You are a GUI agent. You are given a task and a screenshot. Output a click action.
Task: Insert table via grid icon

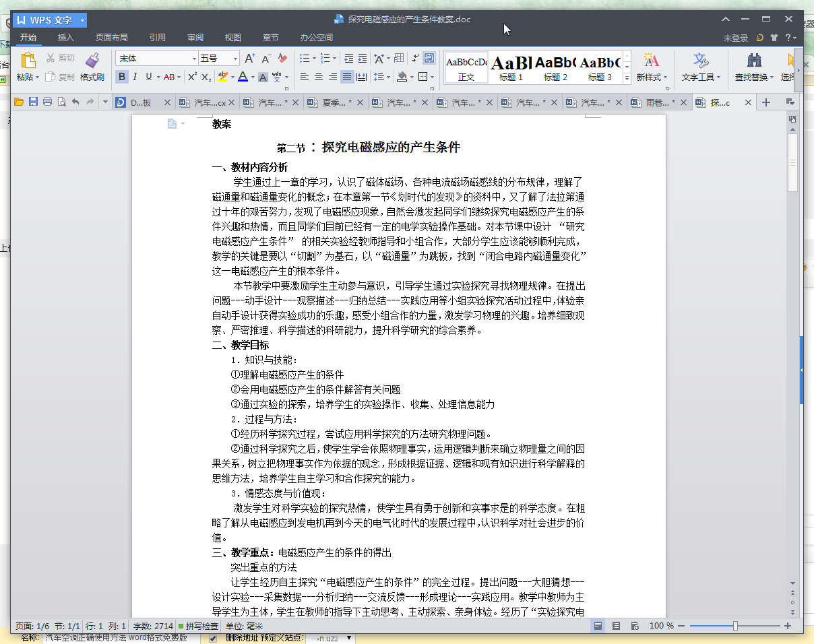[399, 59]
